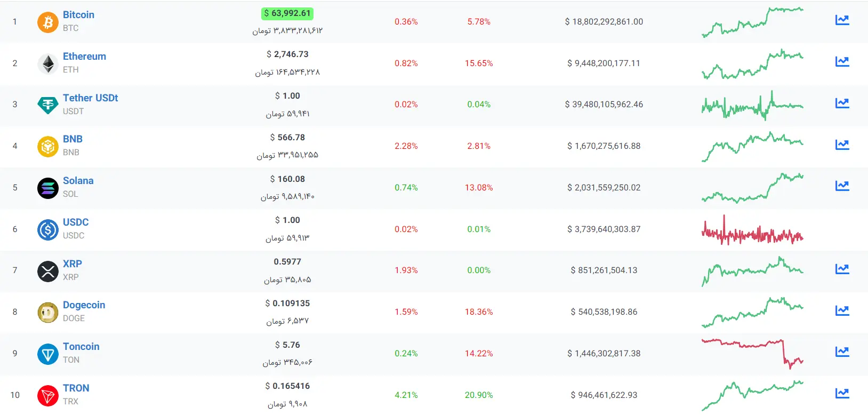Click the Dogecoin logo

[48, 312]
